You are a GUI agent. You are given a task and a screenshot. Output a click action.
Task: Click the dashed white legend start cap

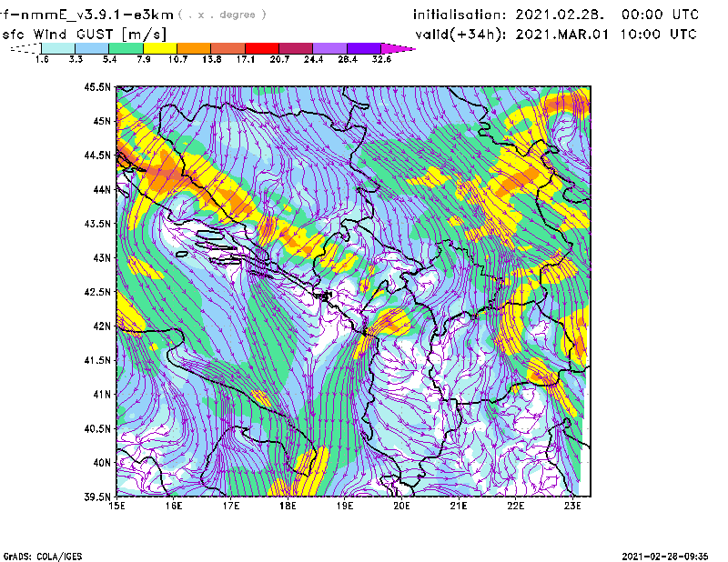click(x=26, y=48)
